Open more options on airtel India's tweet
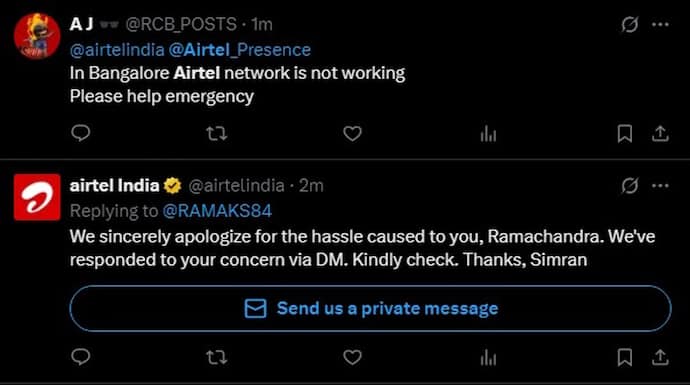Viewport: 690px width, 385px height. pos(661,186)
